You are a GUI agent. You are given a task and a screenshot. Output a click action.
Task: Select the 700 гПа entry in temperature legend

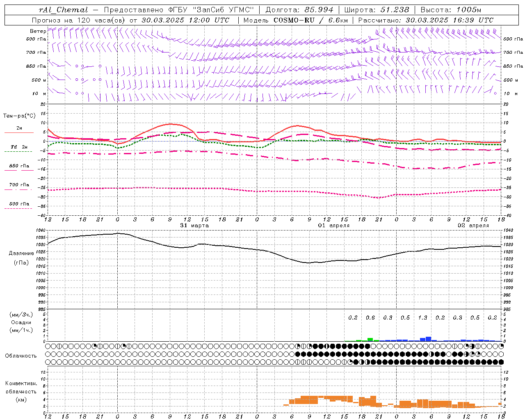(19, 185)
